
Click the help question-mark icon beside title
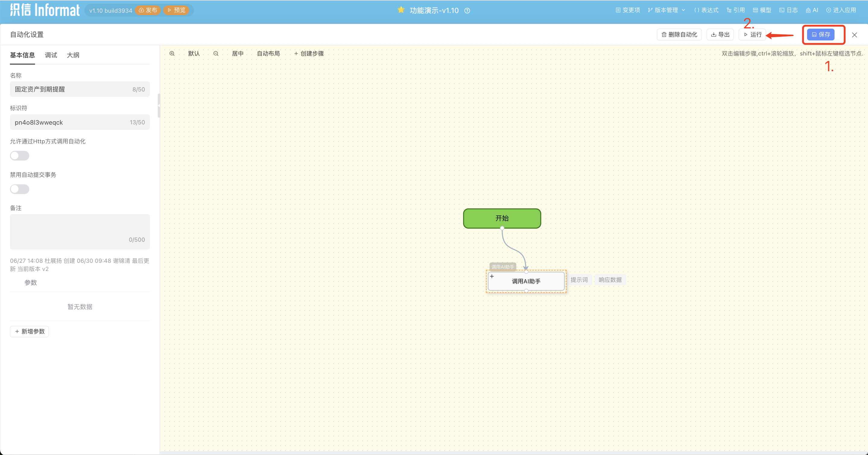(x=467, y=11)
